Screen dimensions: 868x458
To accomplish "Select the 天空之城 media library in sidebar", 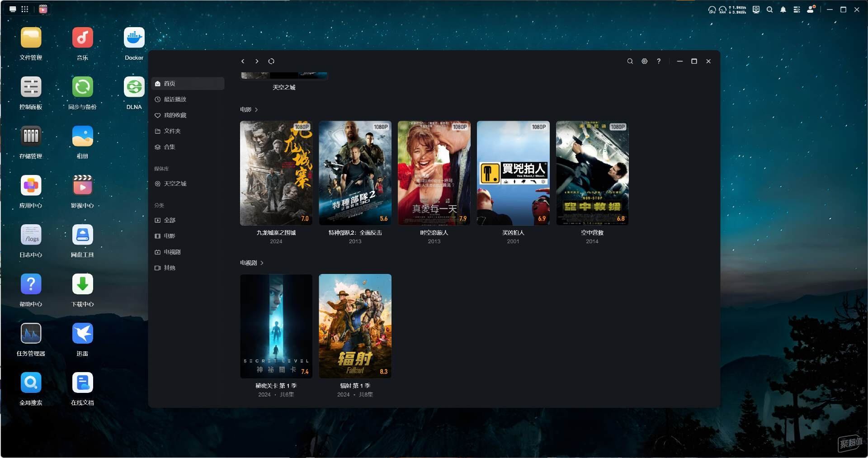I will coord(188,184).
